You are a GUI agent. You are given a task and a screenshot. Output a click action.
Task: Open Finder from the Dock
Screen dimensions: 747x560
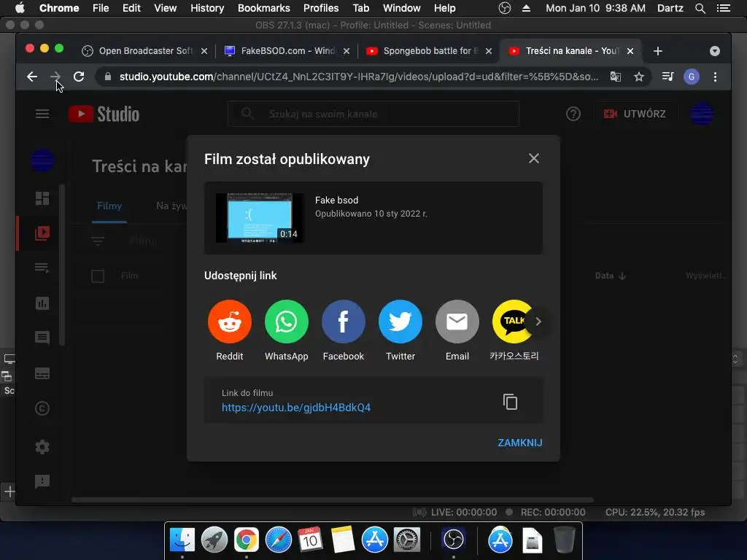(x=182, y=540)
